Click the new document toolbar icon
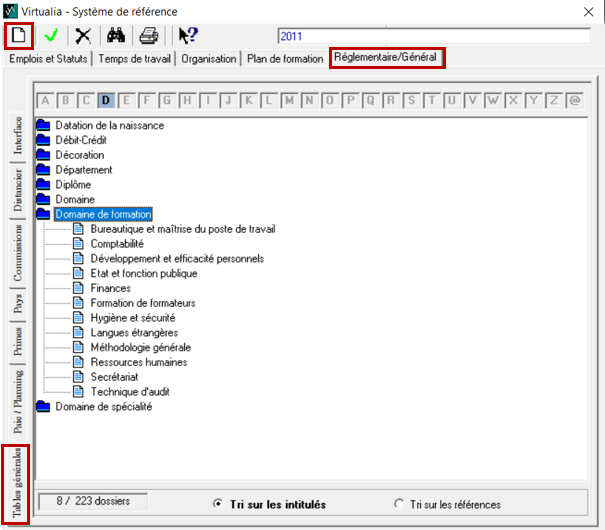Viewport: 605px width, 530px height. 18,36
